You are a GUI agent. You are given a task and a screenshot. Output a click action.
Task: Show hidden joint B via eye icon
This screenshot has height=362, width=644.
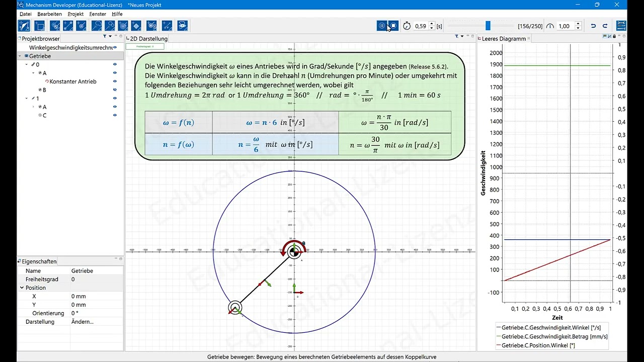point(115,90)
